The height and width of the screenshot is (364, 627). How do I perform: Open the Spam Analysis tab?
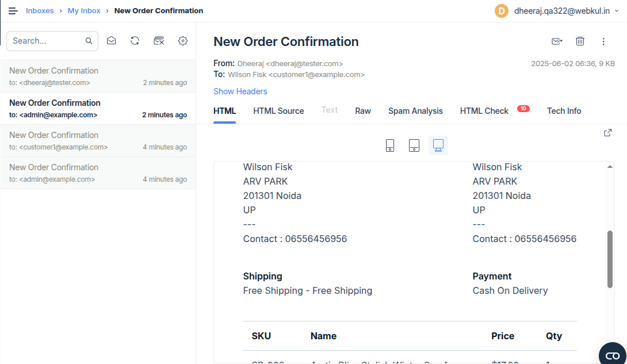(x=415, y=111)
